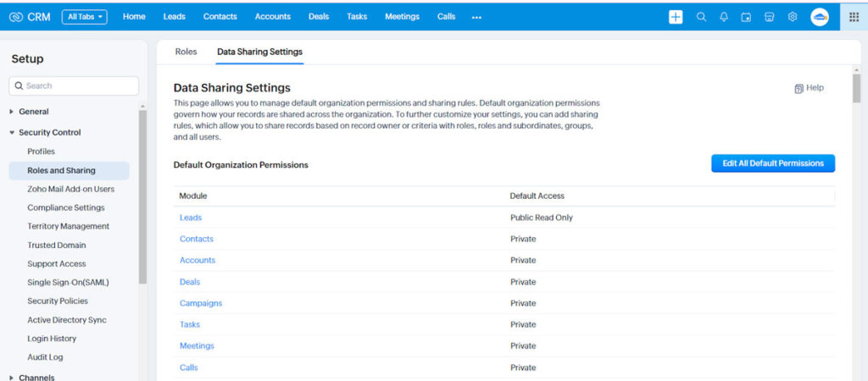868x381 pixels.
Task: Expand the General section
Action: click(x=34, y=112)
